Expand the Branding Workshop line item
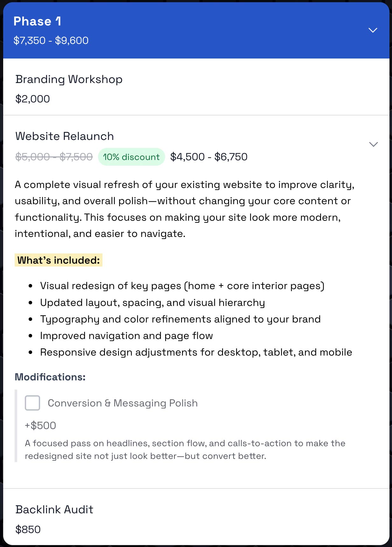The image size is (392, 547). (69, 80)
